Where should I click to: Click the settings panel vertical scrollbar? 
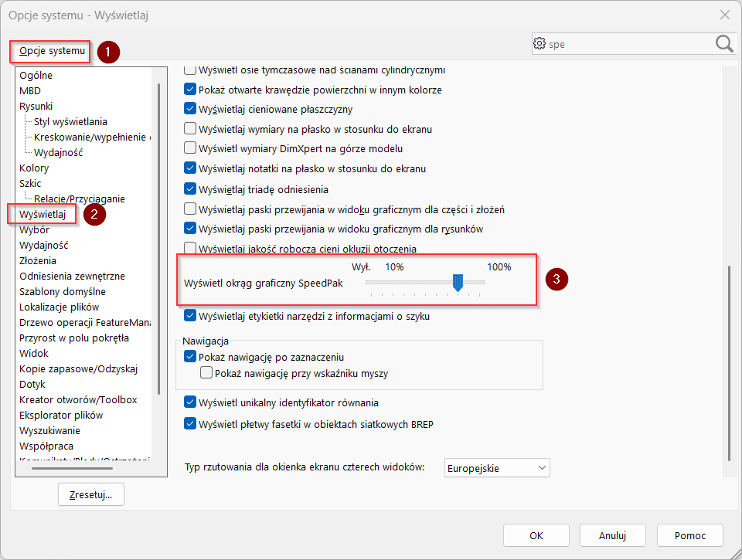pyautogui.click(x=727, y=363)
